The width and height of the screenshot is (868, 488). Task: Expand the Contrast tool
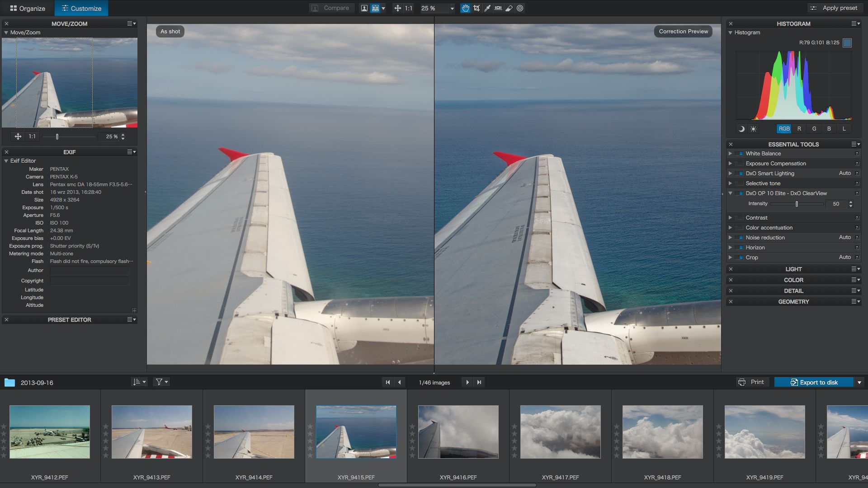pyautogui.click(x=730, y=218)
